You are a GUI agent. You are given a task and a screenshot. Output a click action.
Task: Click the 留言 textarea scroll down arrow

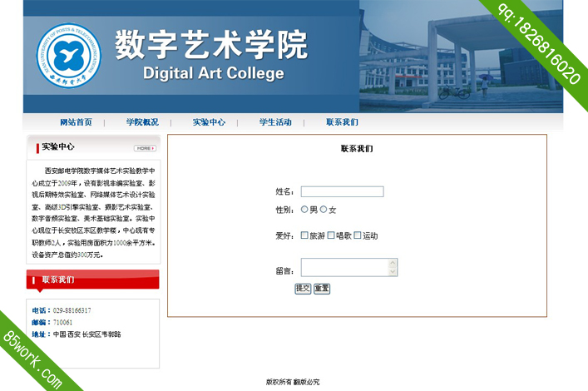[393, 272]
